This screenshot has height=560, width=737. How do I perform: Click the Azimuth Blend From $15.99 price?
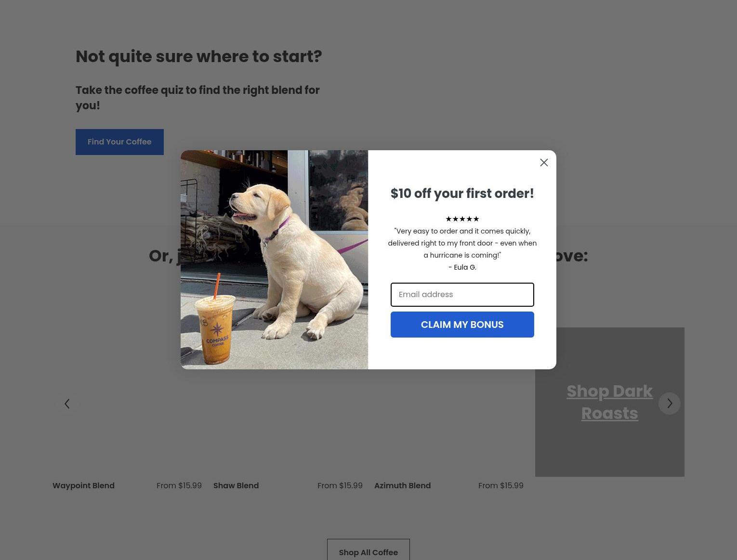click(x=501, y=485)
